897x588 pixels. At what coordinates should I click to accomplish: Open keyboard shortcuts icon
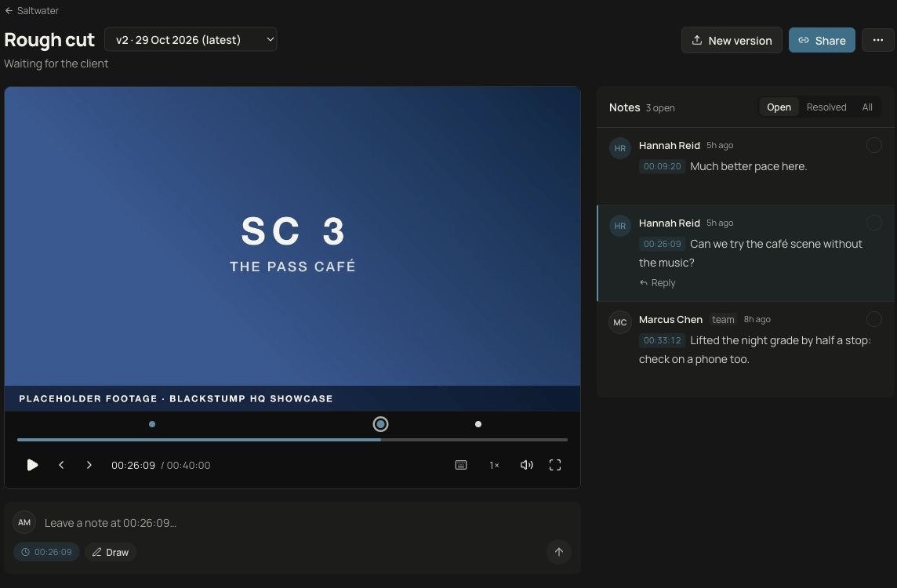tap(461, 465)
